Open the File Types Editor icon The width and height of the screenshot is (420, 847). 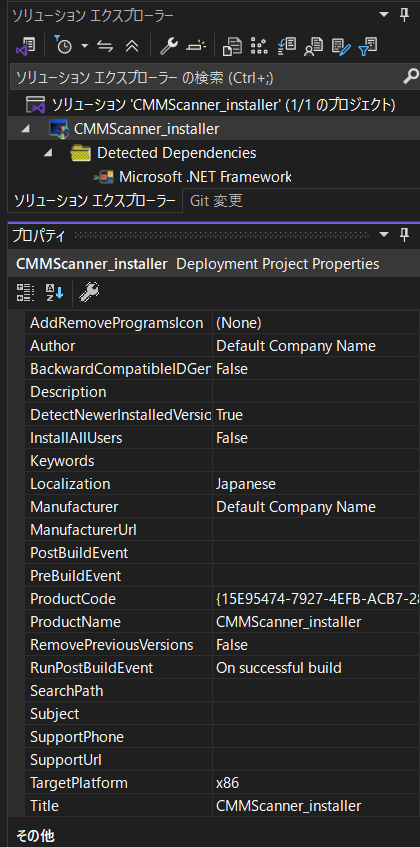[287, 46]
